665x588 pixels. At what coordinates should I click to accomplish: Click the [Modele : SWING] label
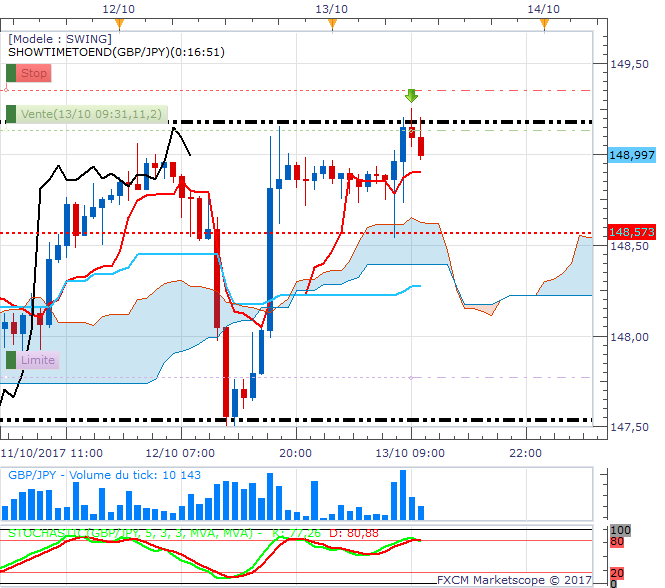pyautogui.click(x=60, y=39)
